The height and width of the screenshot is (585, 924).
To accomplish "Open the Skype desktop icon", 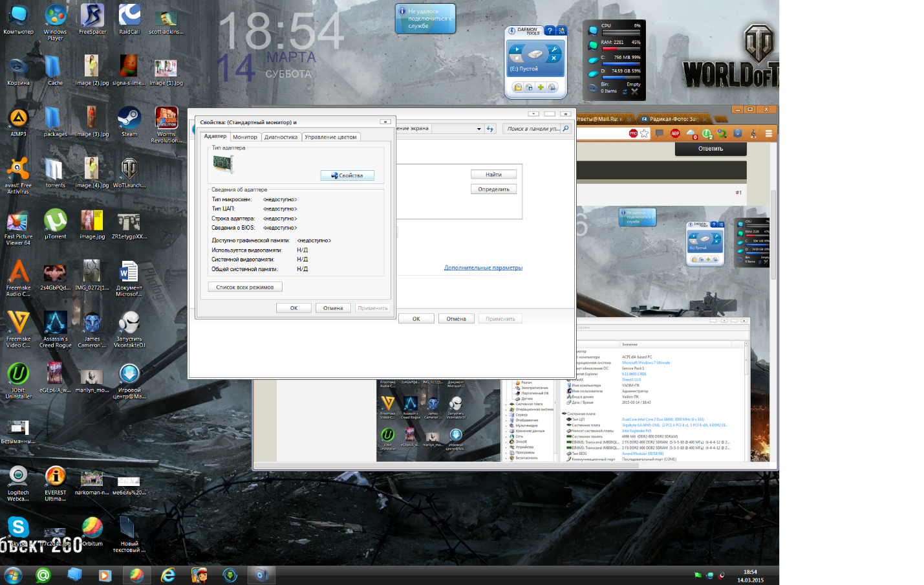I will tap(18, 531).
